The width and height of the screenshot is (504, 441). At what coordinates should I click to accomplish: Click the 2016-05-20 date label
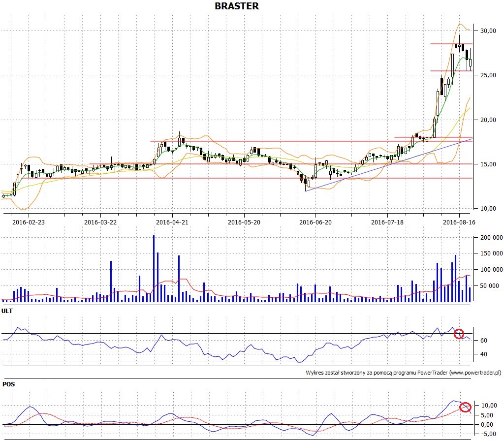pos(244,222)
